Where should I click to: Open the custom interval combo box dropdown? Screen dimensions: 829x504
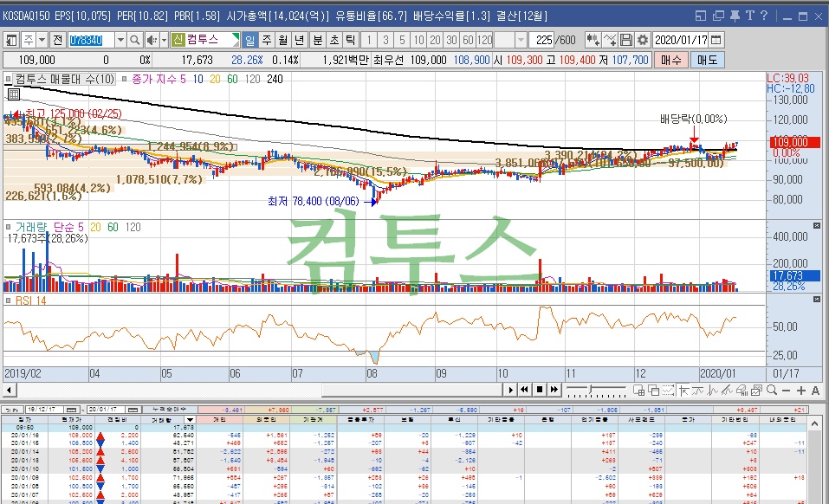pos(521,40)
